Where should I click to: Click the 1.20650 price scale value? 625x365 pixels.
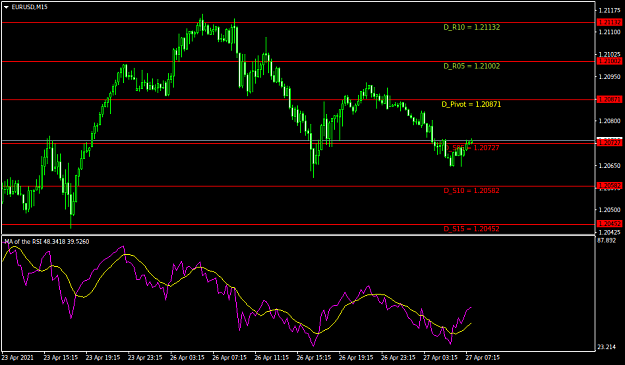point(609,165)
